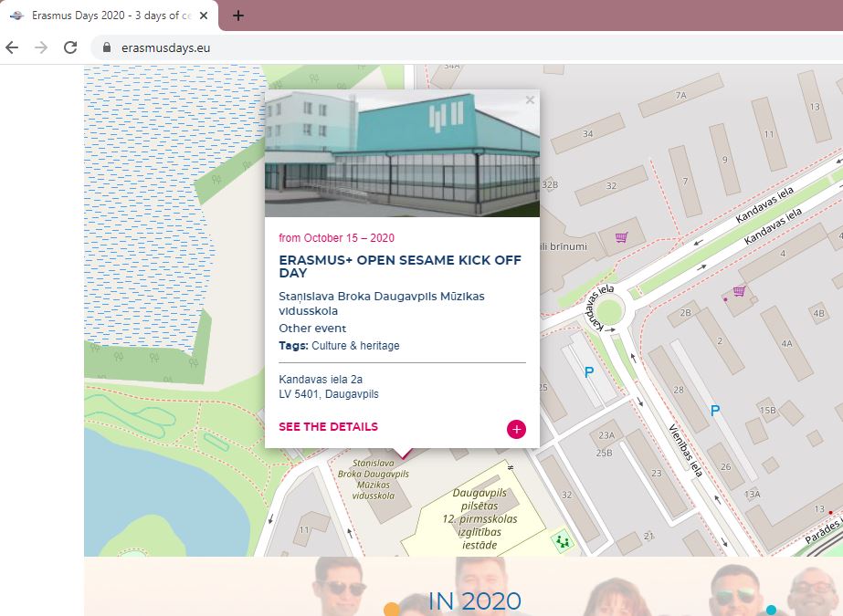
Task: Select the map label Staņislava Broka Mūzikas vidusskola
Action: click(x=374, y=479)
